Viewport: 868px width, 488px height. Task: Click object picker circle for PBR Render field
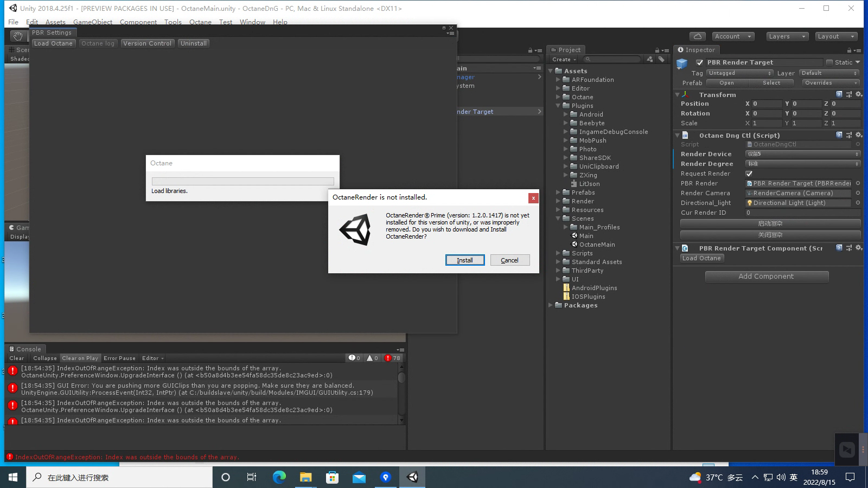(x=858, y=183)
